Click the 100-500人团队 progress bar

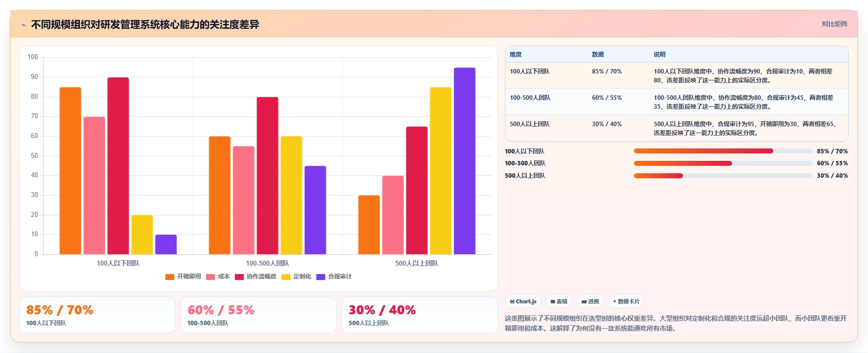(723, 163)
